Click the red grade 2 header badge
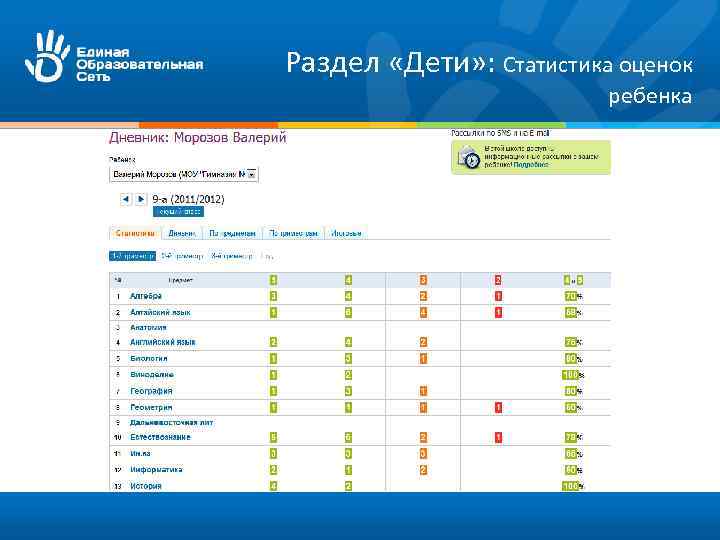This screenshot has width=720, height=540. click(498, 280)
